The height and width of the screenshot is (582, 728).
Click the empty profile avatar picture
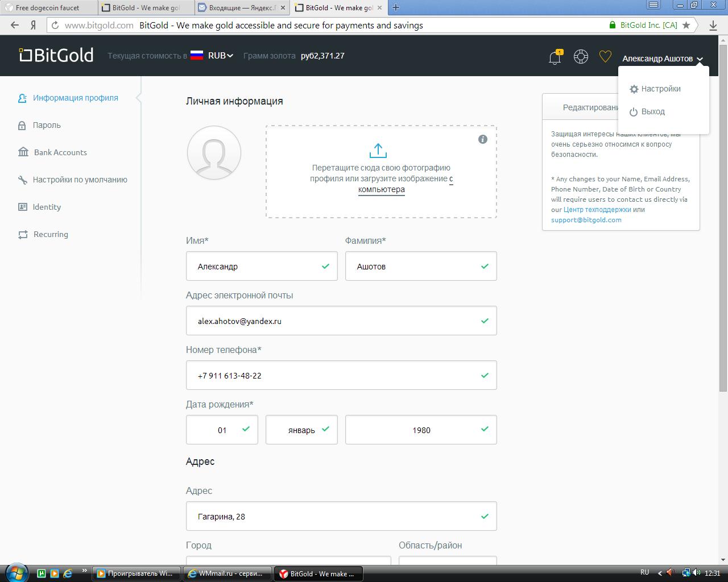point(214,153)
